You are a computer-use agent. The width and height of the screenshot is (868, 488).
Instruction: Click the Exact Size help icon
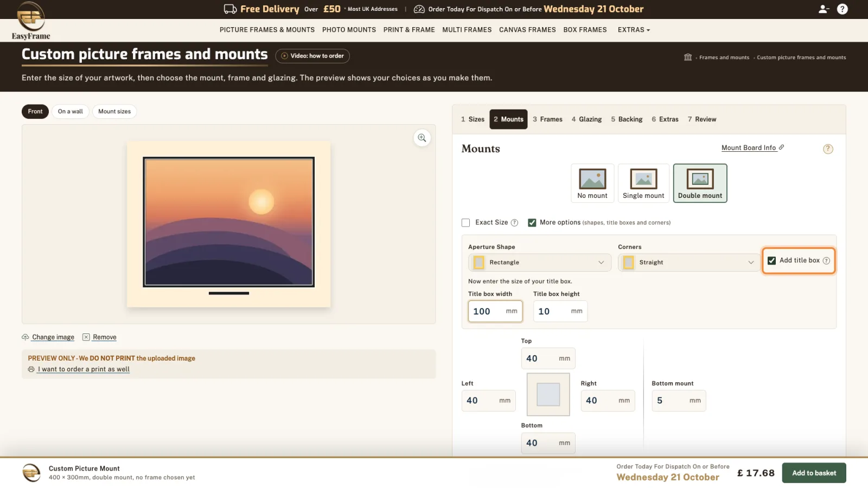(x=514, y=223)
